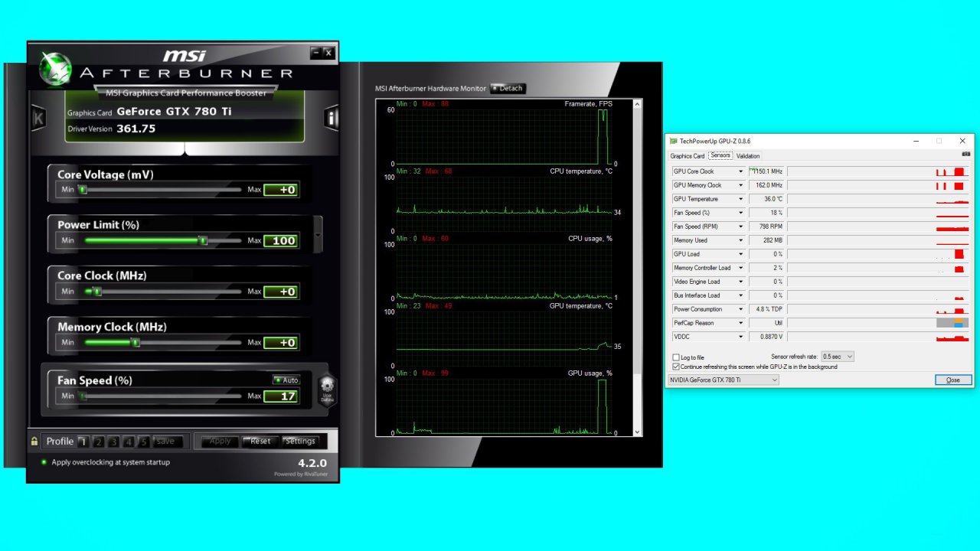The height and width of the screenshot is (551, 980).
Task: Click the GPU Core Clock 1150.1 MHz value
Action: pos(767,171)
